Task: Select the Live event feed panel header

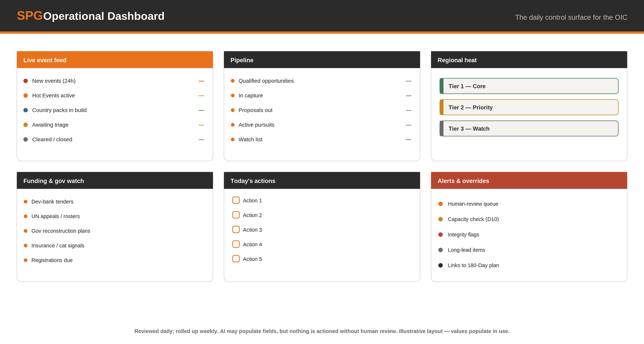Action: [x=115, y=60]
